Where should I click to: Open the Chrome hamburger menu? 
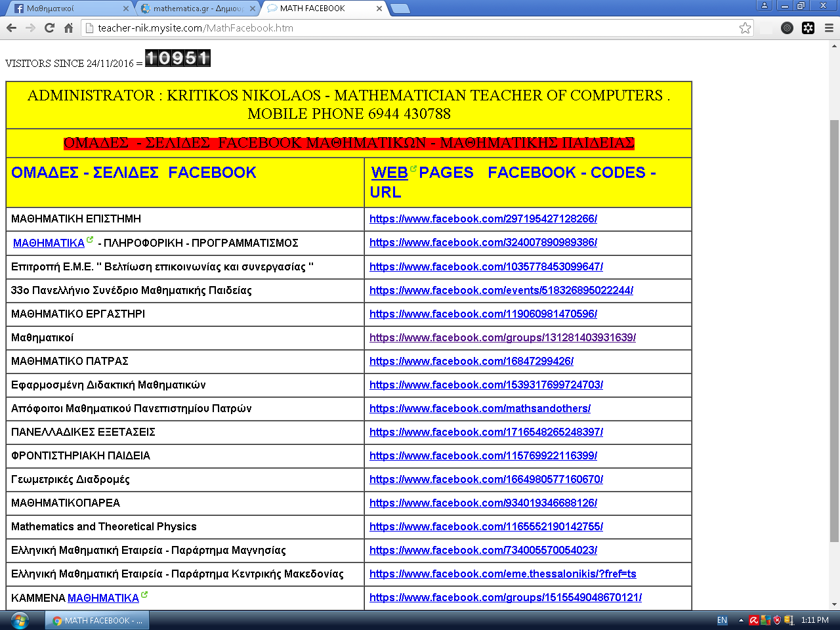pyautogui.click(x=829, y=28)
